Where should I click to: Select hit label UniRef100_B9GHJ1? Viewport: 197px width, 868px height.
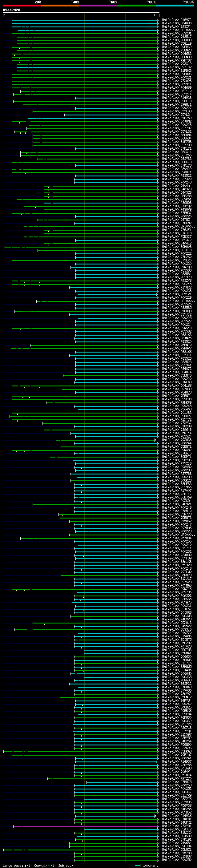(176, 104)
